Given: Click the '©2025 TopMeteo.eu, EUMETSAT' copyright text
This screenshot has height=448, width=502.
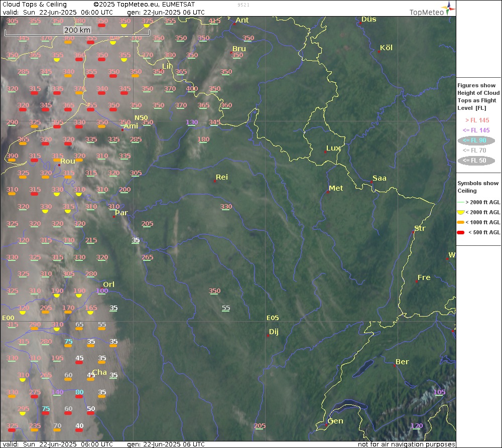Looking at the screenshot, I should click(x=144, y=5).
